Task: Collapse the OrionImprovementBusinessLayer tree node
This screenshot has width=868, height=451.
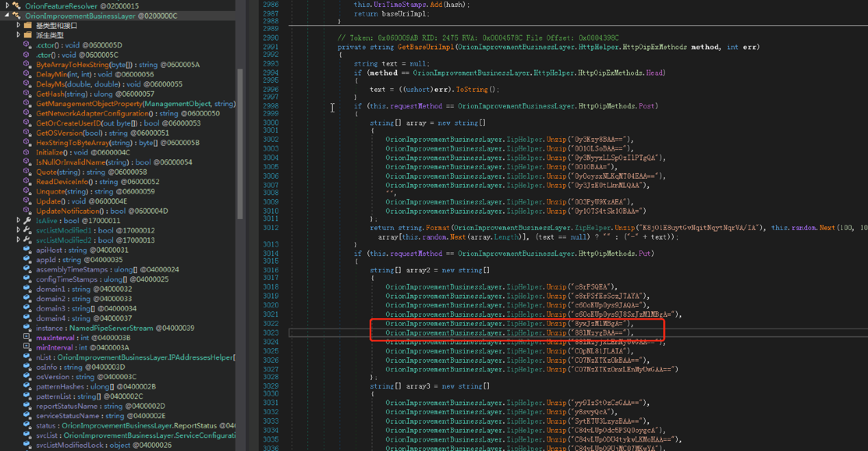Action: click(5, 15)
